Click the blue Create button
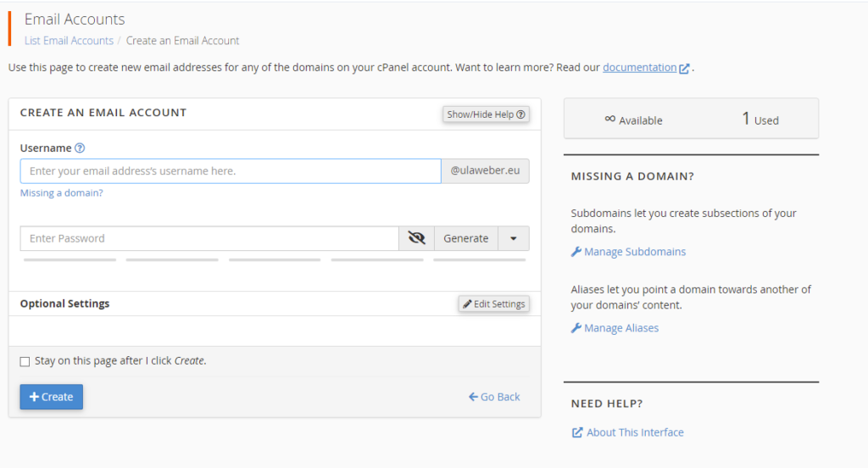This screenshot has height=468, width=868. [x=52, y=397]
